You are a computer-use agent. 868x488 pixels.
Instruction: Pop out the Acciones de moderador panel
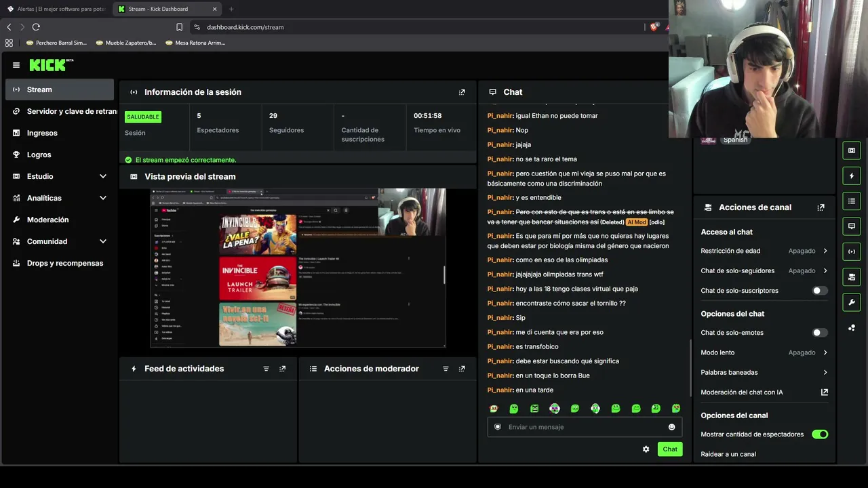(x=462, y=369)
